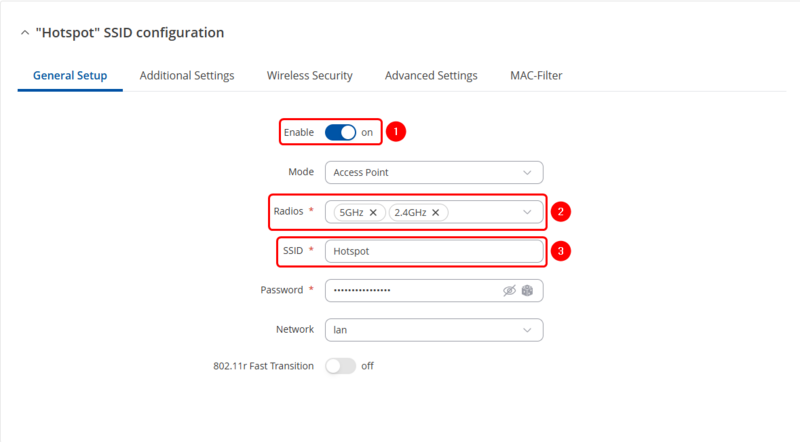Switch to the General Setup tab

(70, 76)
